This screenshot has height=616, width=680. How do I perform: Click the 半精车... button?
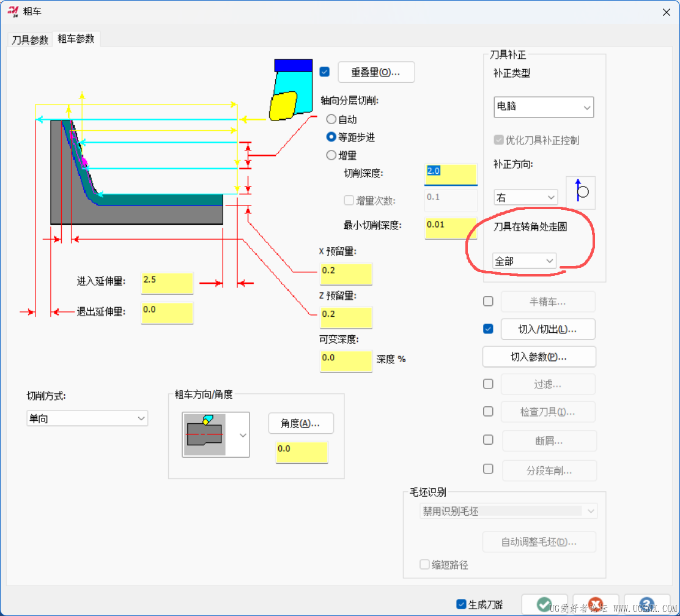pyautogui.click(x=548, y=302)
